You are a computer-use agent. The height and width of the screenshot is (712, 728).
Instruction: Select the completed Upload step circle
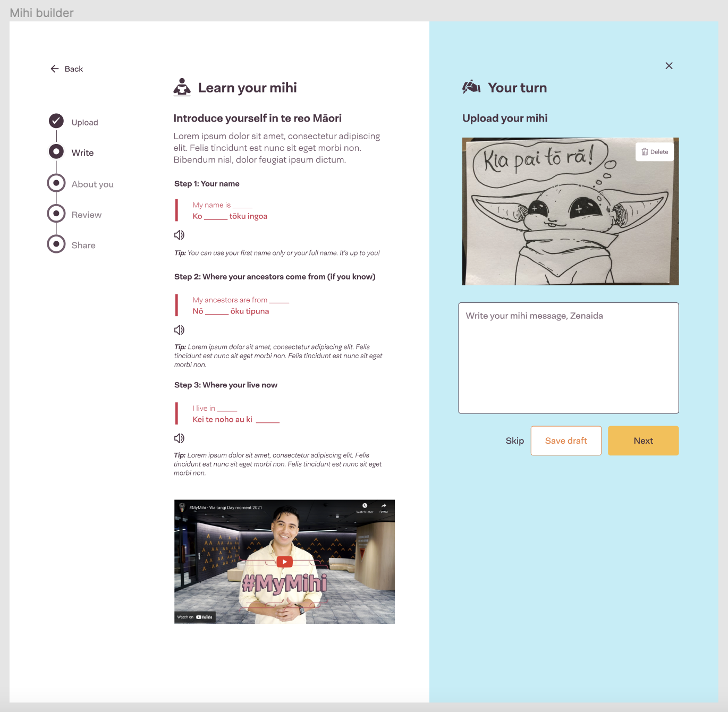(x=56, y=121)
